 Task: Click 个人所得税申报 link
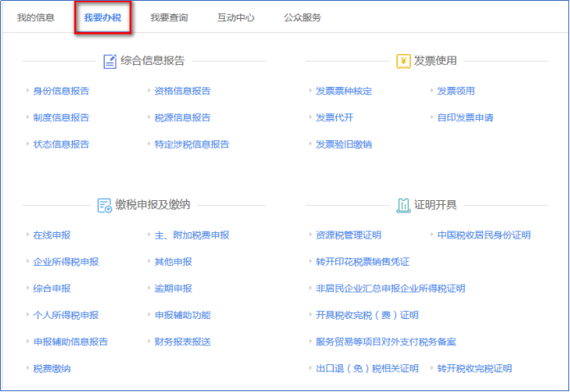(66, 315)
